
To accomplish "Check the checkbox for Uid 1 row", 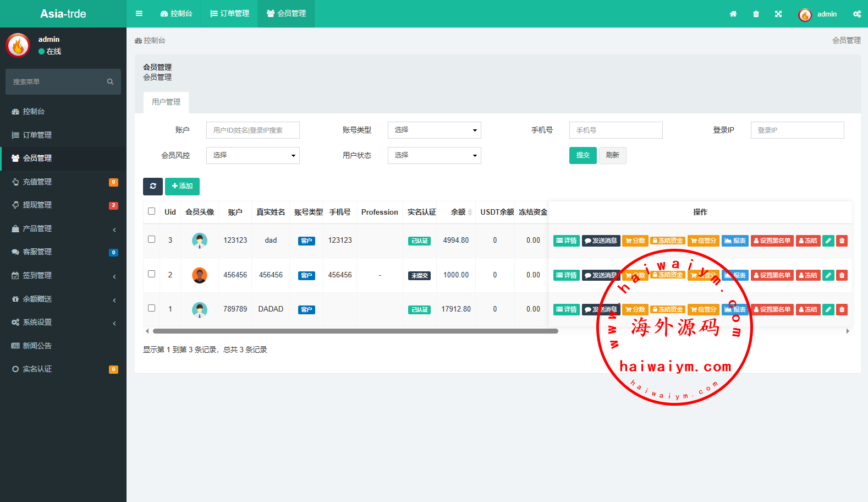I will click(152, 308).
